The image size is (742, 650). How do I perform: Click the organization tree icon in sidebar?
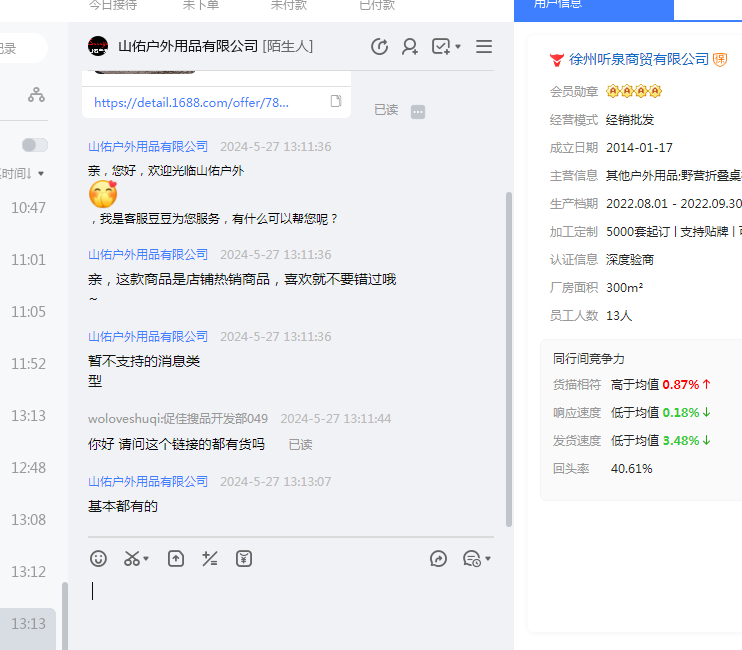click(36, 95)
